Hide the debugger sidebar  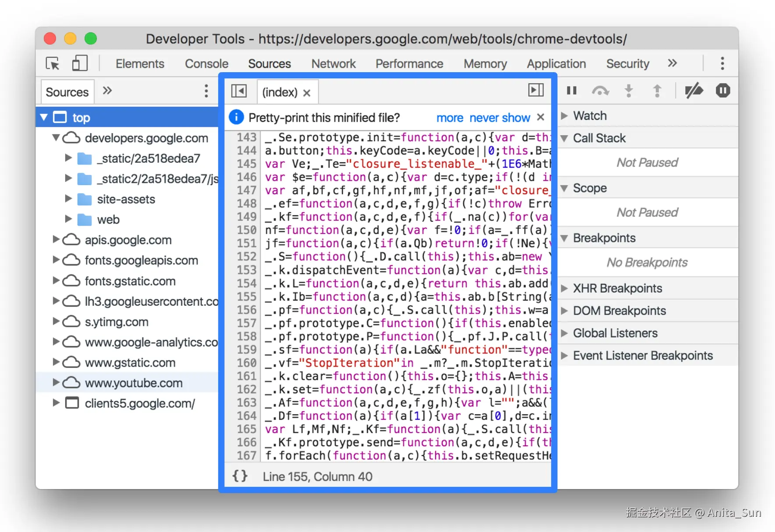click(536, 90)
